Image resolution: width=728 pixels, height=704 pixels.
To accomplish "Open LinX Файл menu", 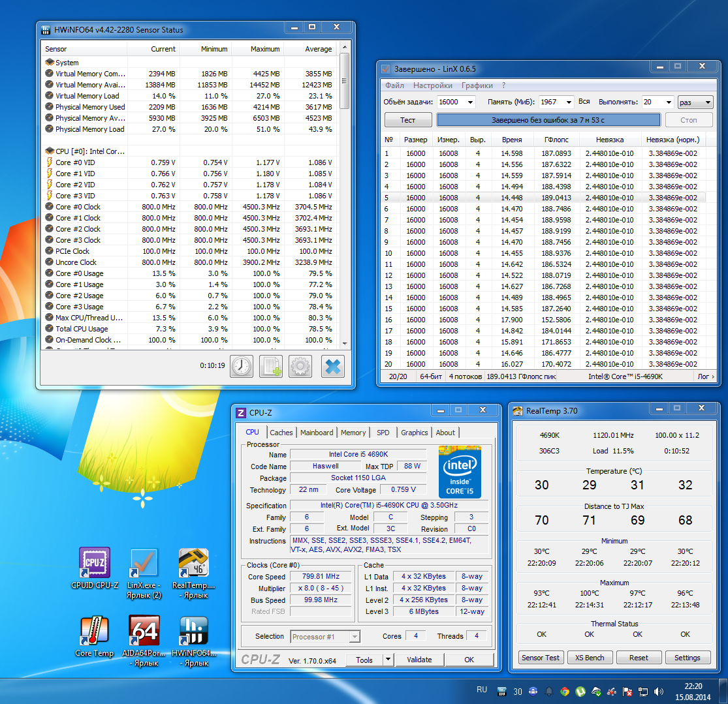I will pos(394,85).
